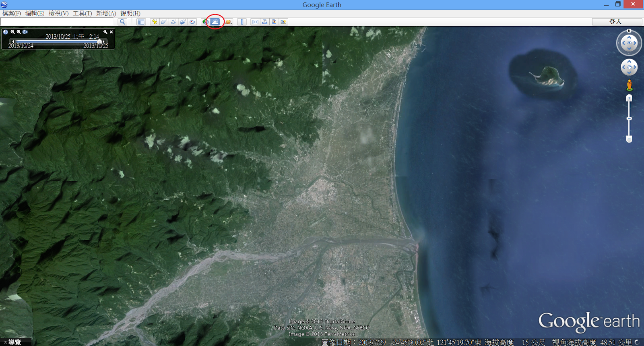Click the look joystick up arrow
Image resolution: width=644 pixels, height=346 pixels.
point(629,37)
